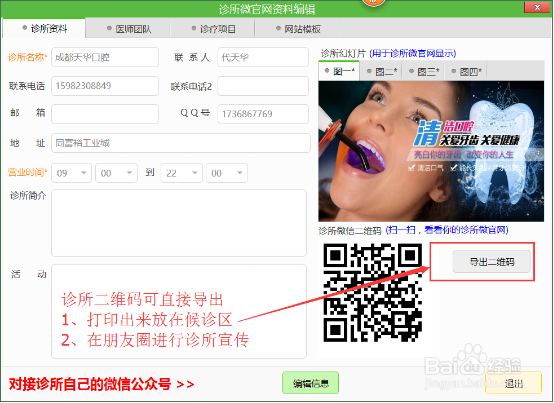Click the 活动 text area

point(179,311)
